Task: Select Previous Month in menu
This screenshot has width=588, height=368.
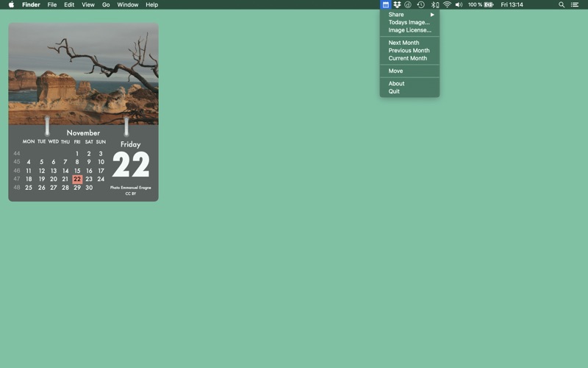Action: [x=410, y=50]
